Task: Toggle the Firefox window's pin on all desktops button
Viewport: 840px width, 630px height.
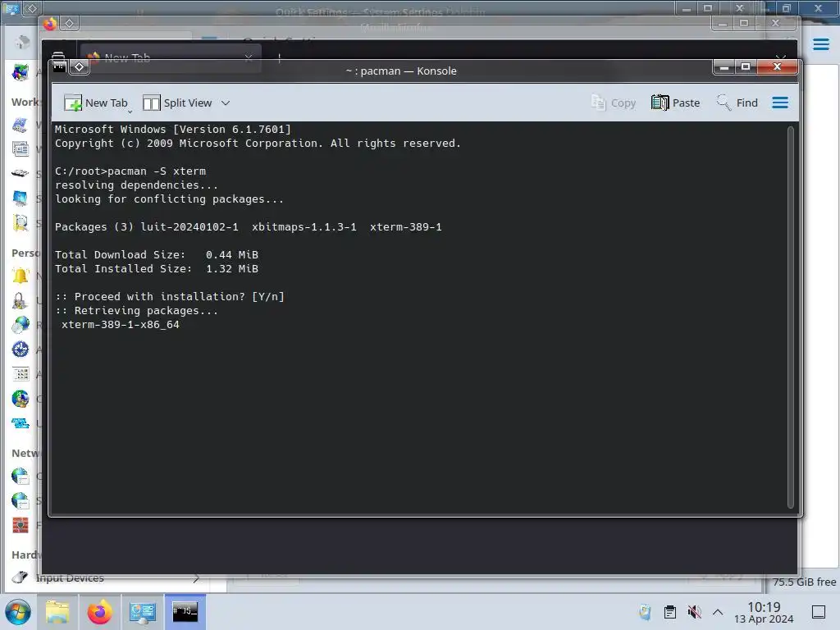Action: click(70, 24)
